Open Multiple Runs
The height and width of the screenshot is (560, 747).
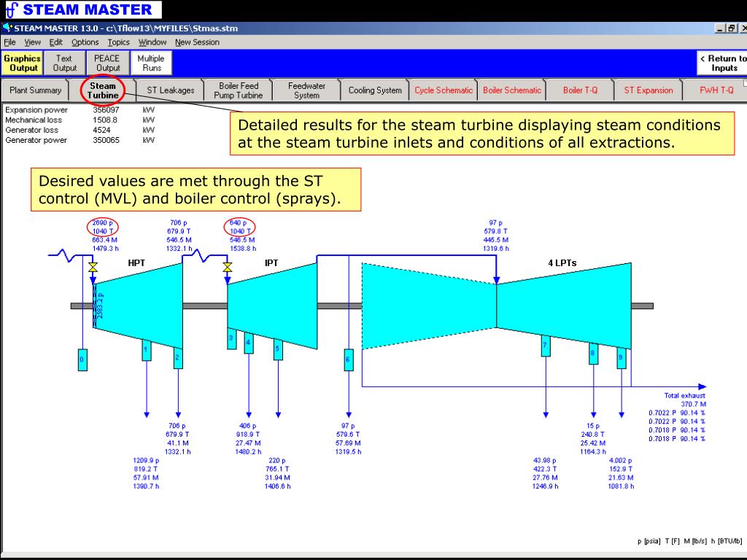click(x=151, y=63)
